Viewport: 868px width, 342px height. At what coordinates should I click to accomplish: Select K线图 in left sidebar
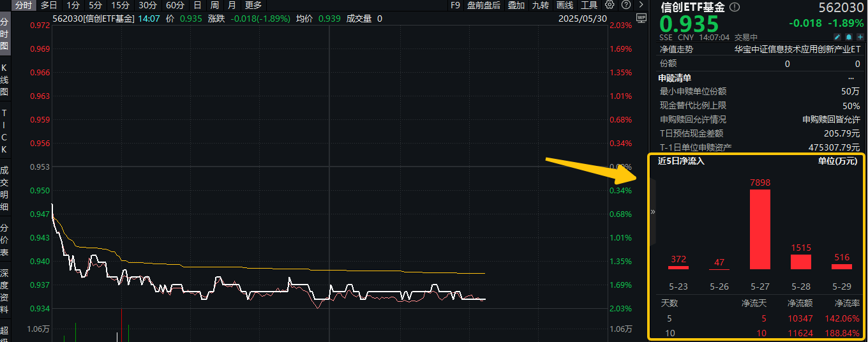tap(4, 80)
